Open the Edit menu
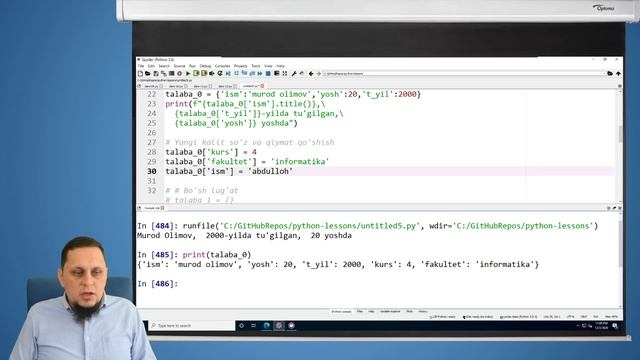The image size is (640, 360). point(151,66)
